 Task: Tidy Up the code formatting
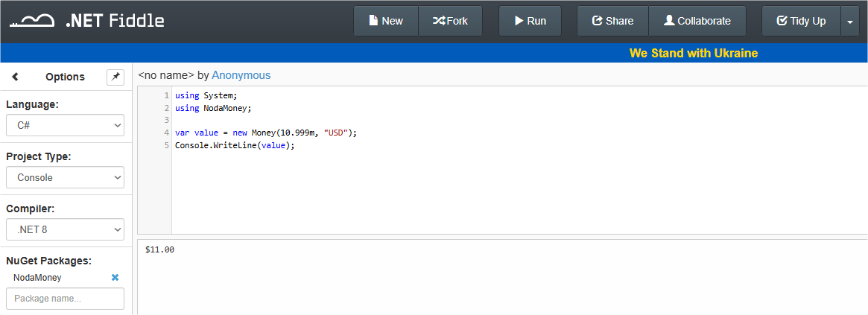point(802,21)
